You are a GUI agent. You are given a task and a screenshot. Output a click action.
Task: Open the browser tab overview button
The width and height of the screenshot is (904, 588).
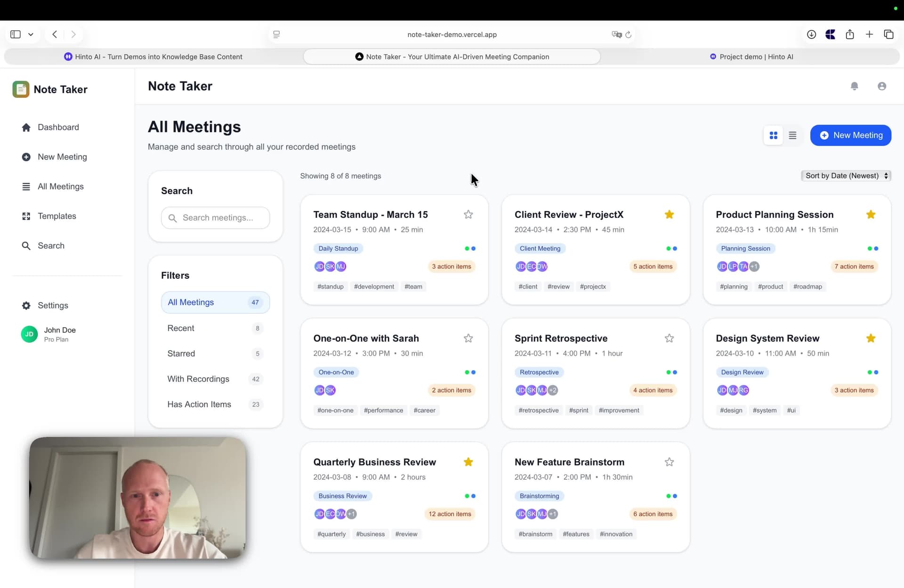pos(888,34)
